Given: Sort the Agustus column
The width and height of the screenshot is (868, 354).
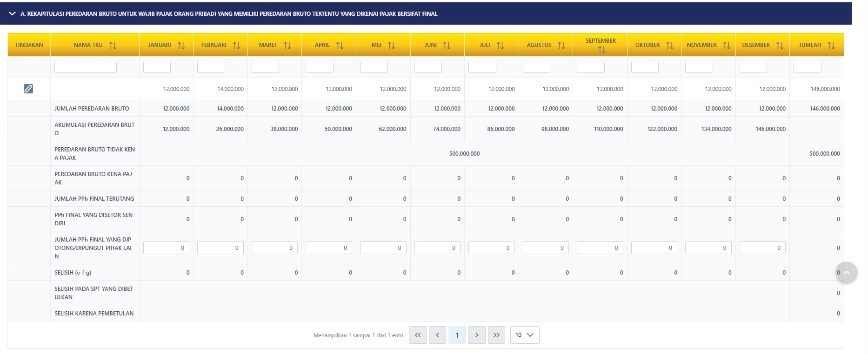Looking at the screenshot, I should (561, 45).
